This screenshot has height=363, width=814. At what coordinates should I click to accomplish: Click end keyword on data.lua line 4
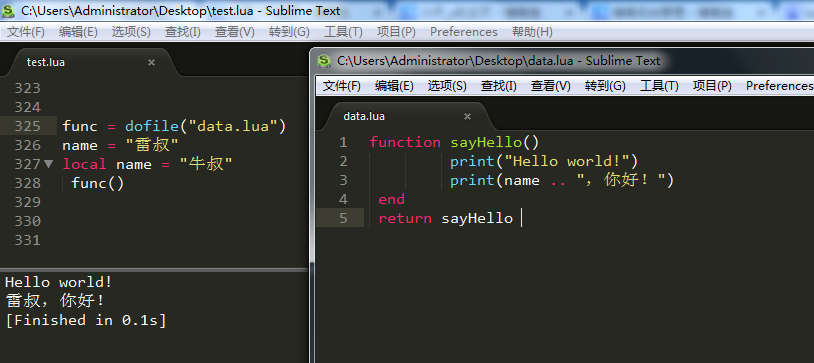pos(391,199)
